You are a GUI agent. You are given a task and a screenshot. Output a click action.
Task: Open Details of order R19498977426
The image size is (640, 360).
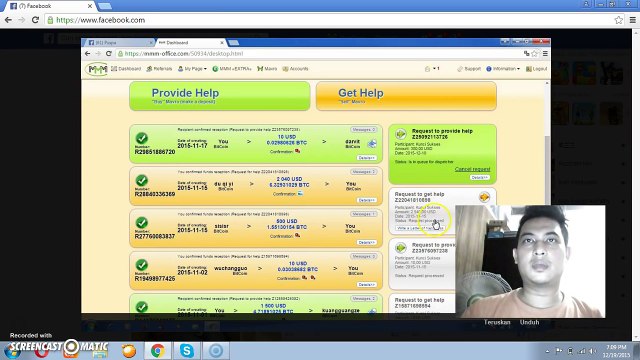tap(367, 284)
